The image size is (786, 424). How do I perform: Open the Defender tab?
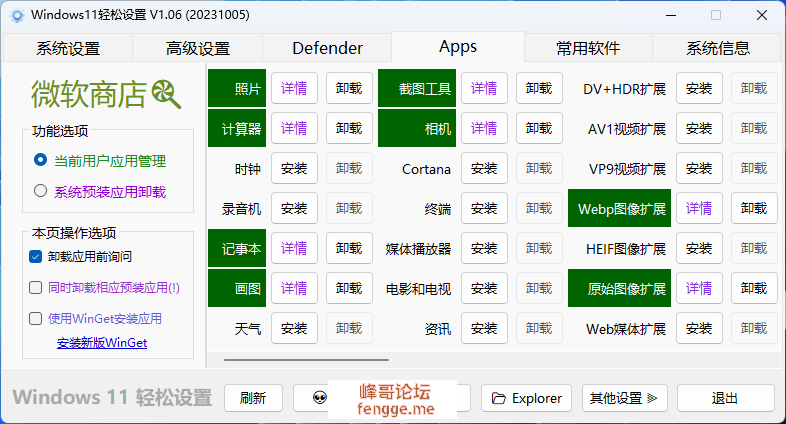pos(327,48)
